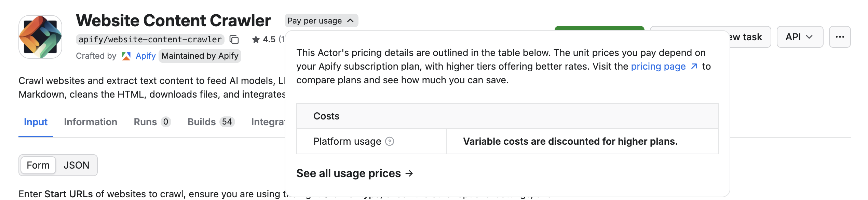Image resolution: width=868 pixels, height=200 pixels.
Task: Click the star rating icon
Action: pyautogui.click(x=256, y=39)
